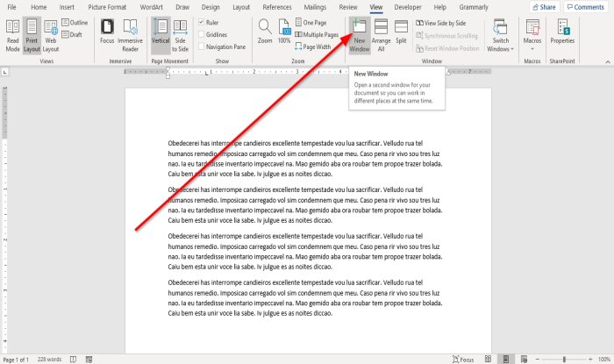Open the Help tab

[x=439, y=7]
